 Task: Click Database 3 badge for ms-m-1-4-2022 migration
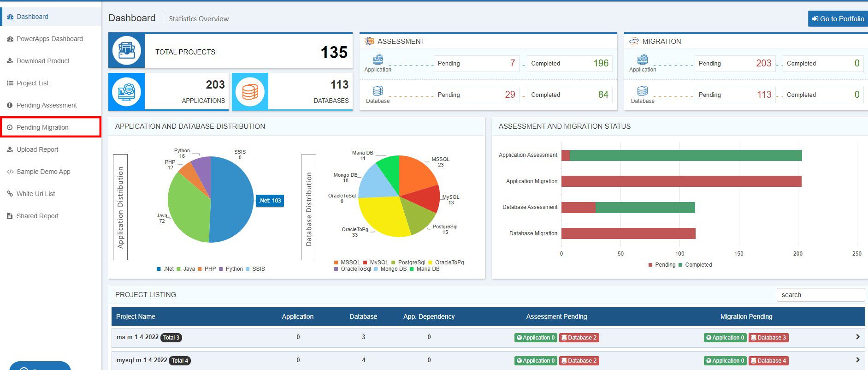tap(768, 338)
